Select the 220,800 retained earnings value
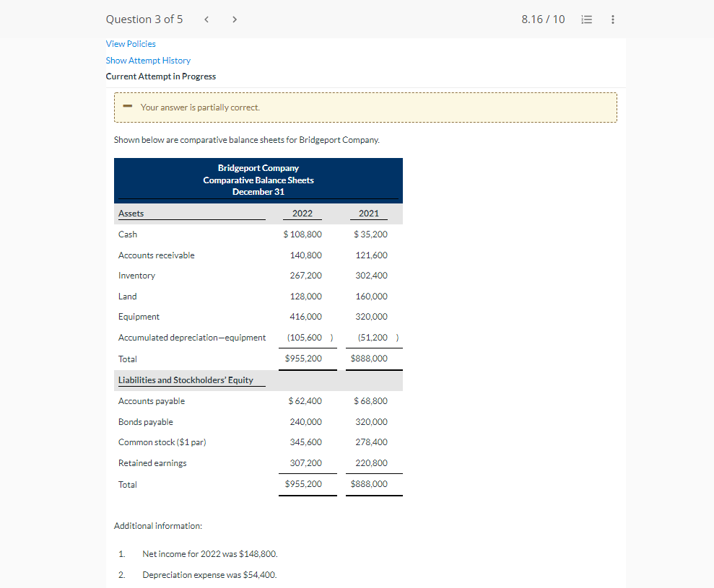Screen dimensions: 714x588 pyautogui.click(x=372, y=463)
